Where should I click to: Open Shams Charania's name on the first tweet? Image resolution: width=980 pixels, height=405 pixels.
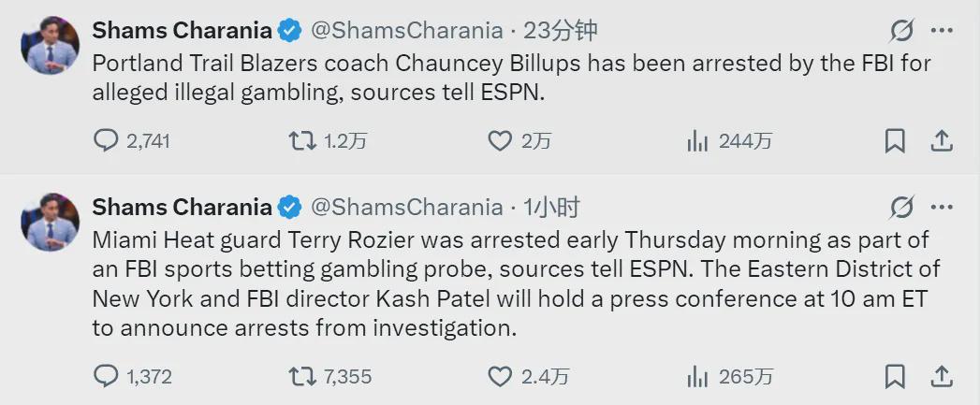tap(182, 31)
